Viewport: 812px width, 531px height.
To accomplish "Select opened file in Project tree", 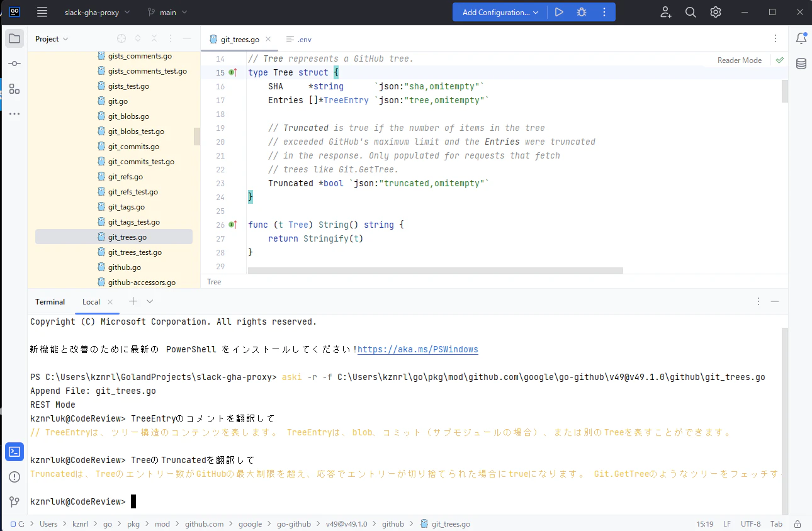I will (x=121, y=39).
